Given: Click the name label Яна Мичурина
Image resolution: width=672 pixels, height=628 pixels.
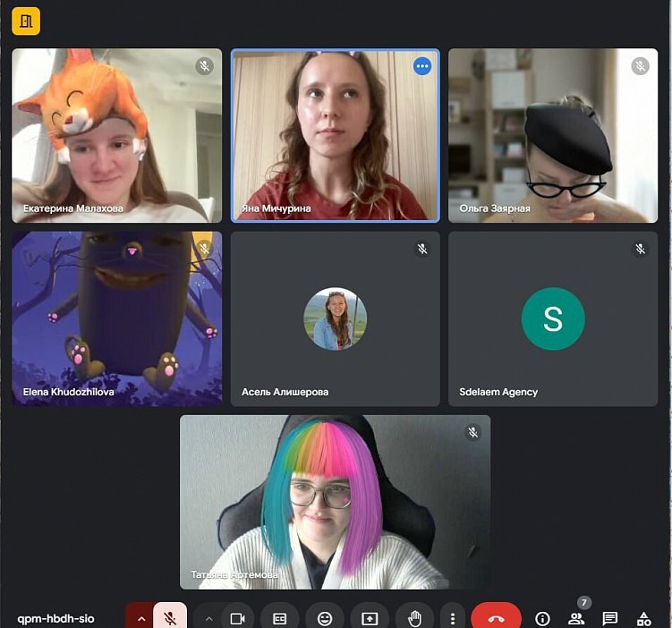Looking at the screenshot, I should pos(276,208).
